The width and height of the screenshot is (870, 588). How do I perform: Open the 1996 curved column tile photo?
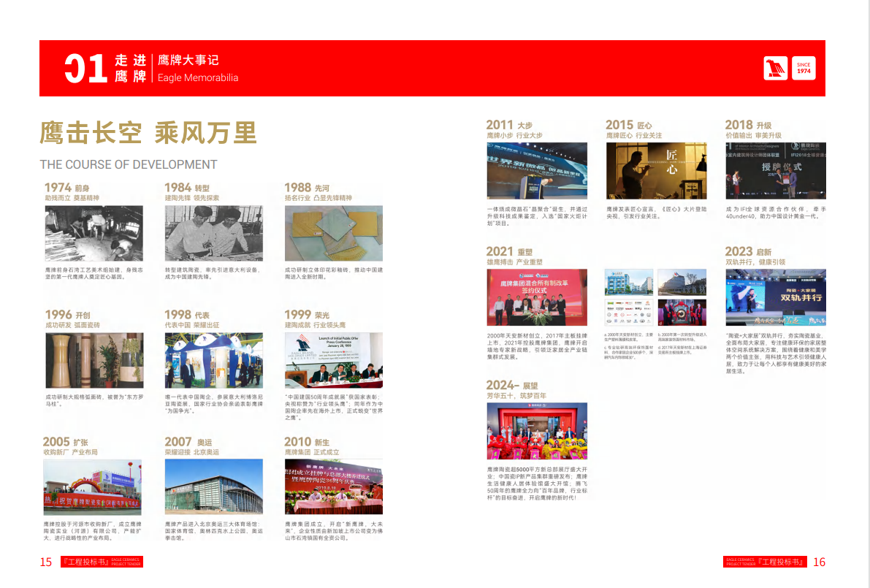click(94, 359)
